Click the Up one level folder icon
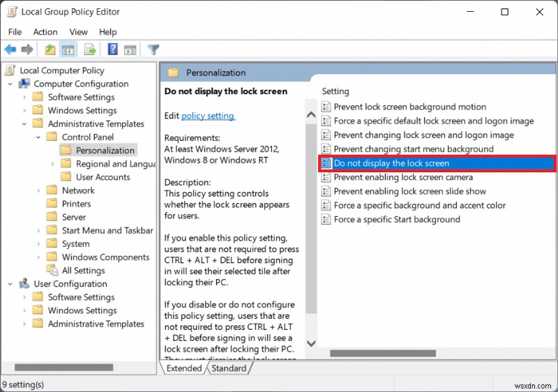Viewport: 558px width, 392px height. coord(50,50)
